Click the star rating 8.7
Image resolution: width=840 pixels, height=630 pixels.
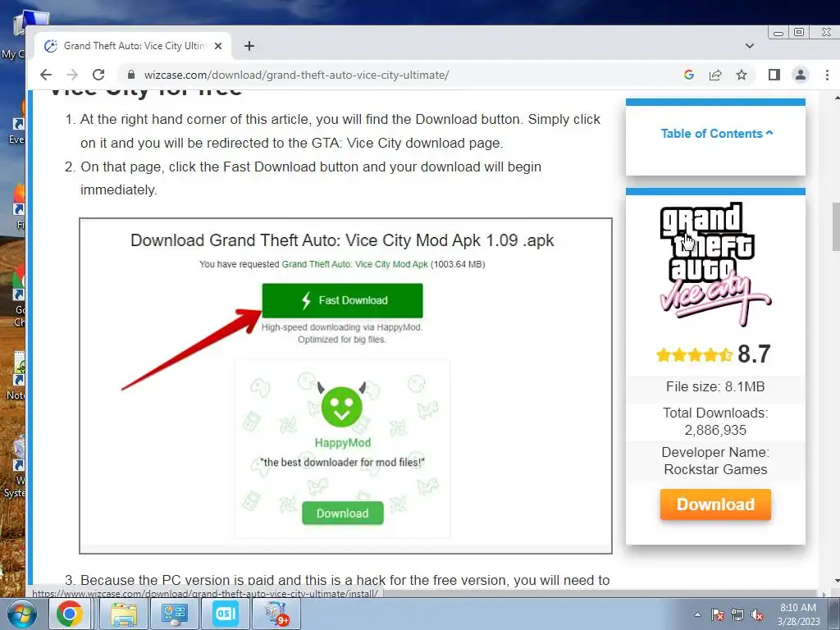[x=713, y=354]
